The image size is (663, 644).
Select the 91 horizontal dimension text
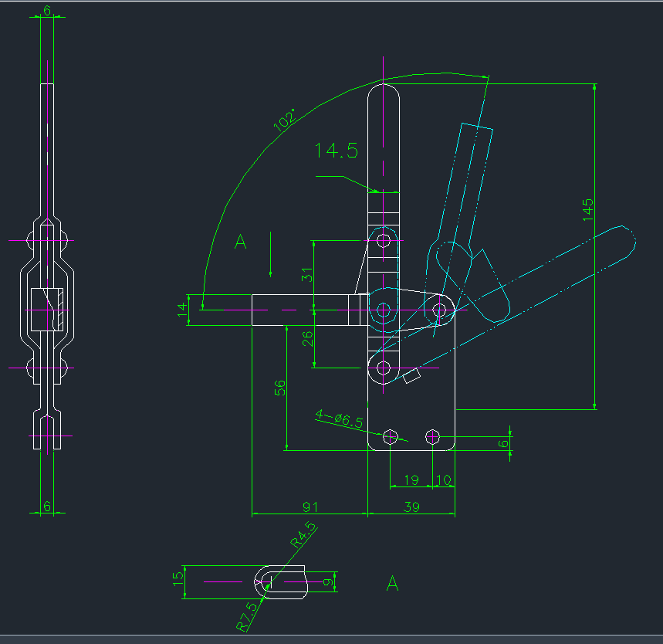310,507
